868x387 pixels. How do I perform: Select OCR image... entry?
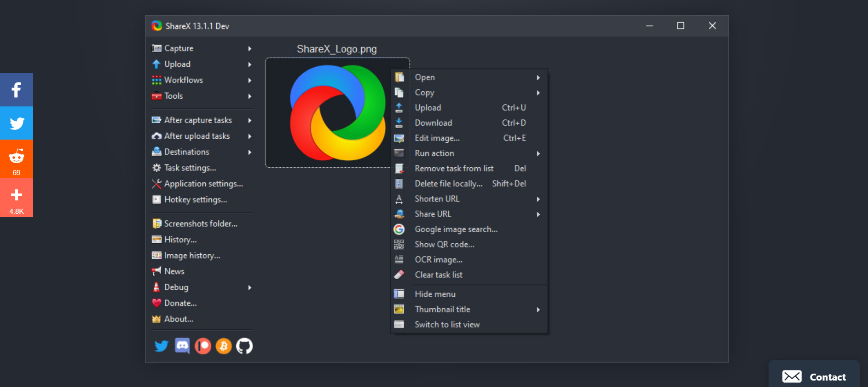[469, 260]
